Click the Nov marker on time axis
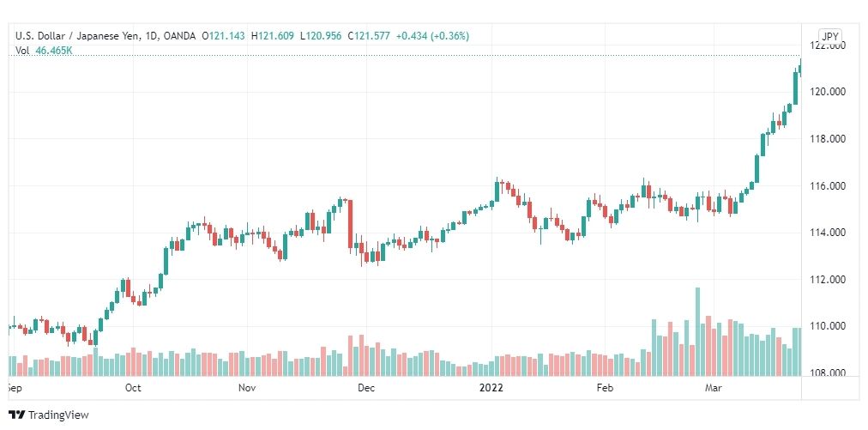Image resolution: width=868 pixels, height=430 pixels. pos(247,388)
